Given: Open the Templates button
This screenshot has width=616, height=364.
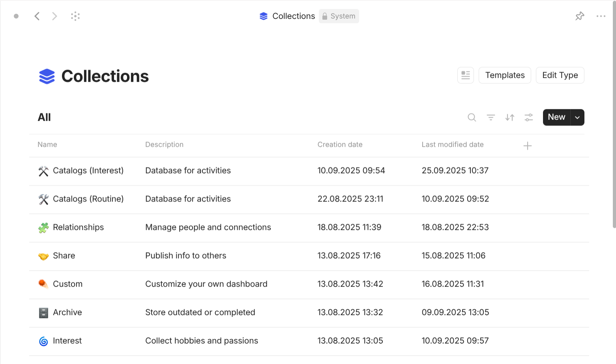Looking at the screenshot, I should click(x=504, y=75).
